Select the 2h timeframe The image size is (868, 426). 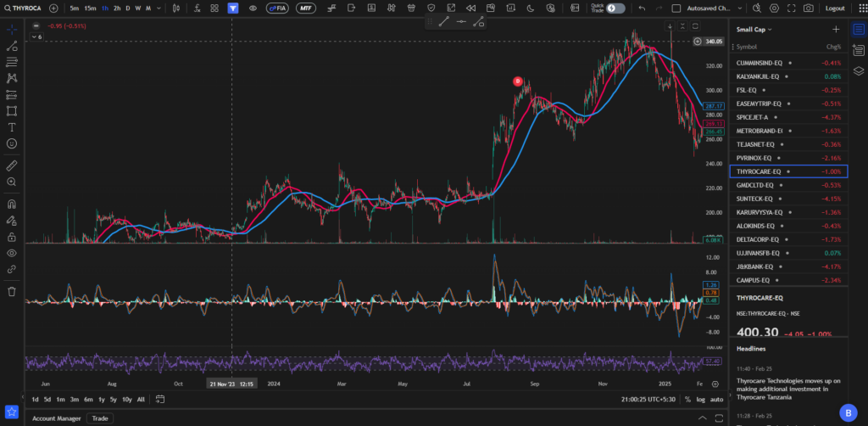coord(117,8)
